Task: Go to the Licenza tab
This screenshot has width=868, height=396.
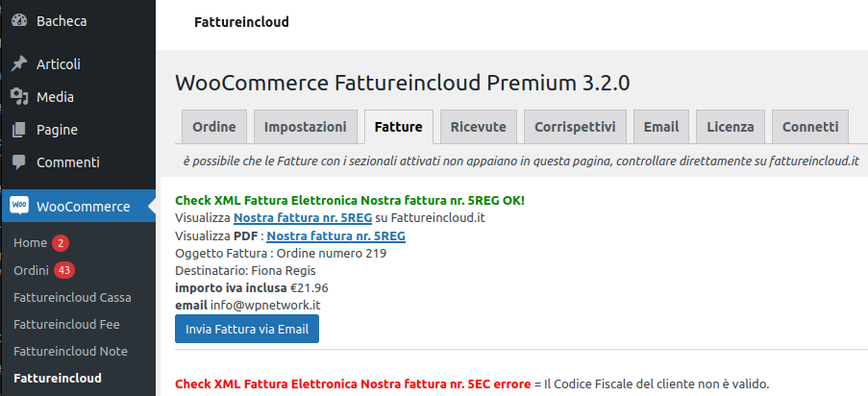Action: pos(731,127)
